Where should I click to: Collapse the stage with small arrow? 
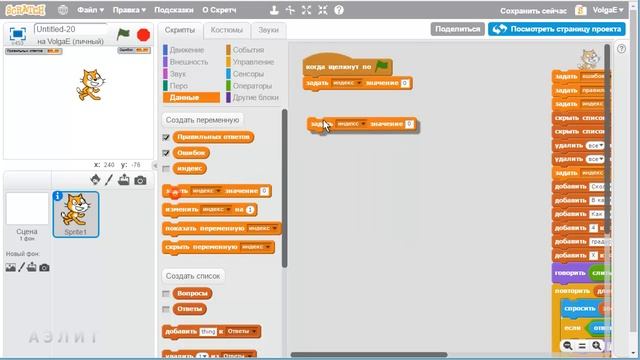(x=155, y=165)
